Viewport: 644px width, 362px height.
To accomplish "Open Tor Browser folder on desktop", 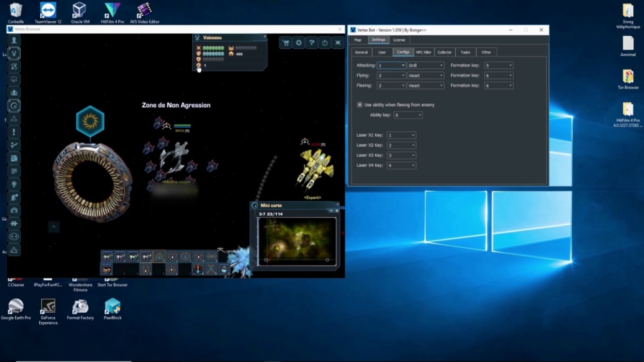I will coord(628,79).
